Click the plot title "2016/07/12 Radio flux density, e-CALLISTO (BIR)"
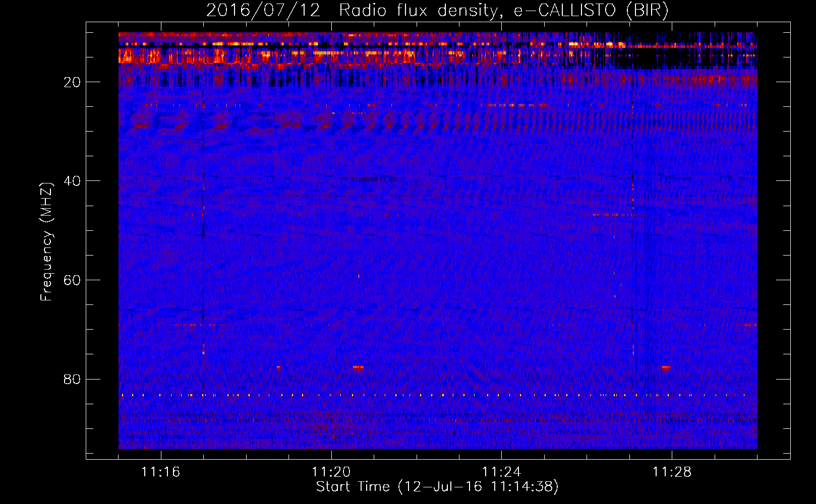816x504 pixels. click(437, 11)
